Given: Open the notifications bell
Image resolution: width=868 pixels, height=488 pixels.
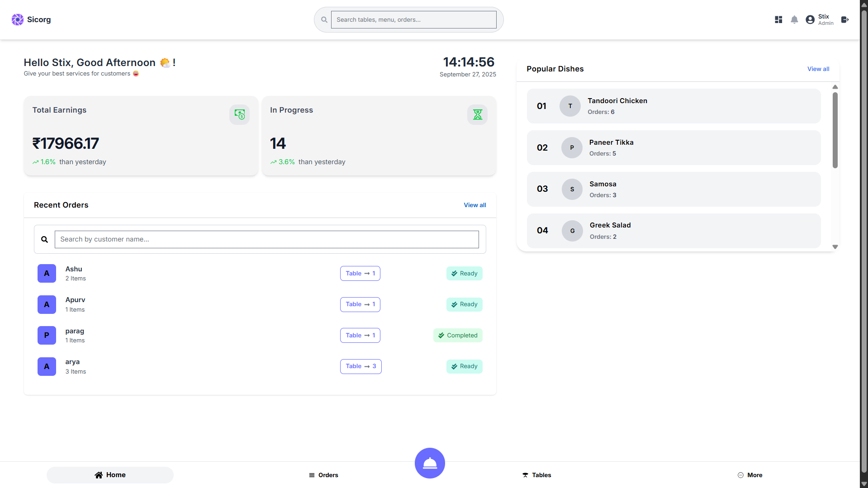Looking at the screenshot, I should (794, 19).
